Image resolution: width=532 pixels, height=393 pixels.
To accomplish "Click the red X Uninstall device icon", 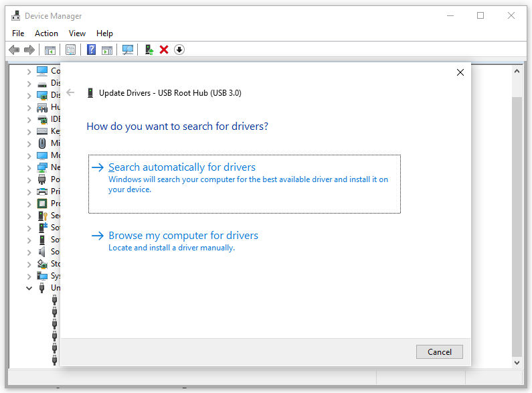I will (x=164, y=50).
